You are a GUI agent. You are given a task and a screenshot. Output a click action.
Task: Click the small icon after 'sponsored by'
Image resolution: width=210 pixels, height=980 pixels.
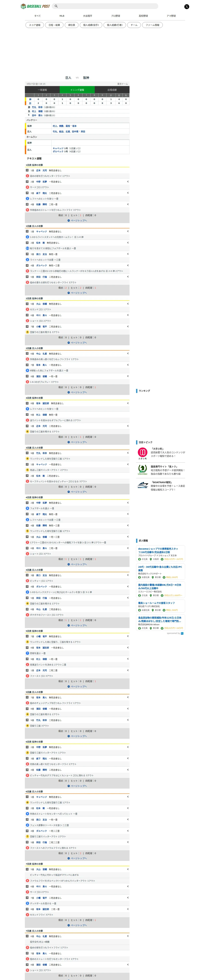point(182,633)
